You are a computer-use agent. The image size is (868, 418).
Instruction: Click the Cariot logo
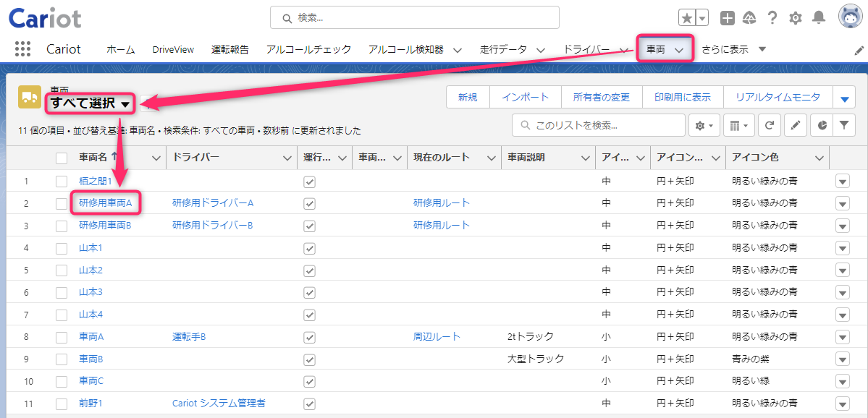(45, 18)
